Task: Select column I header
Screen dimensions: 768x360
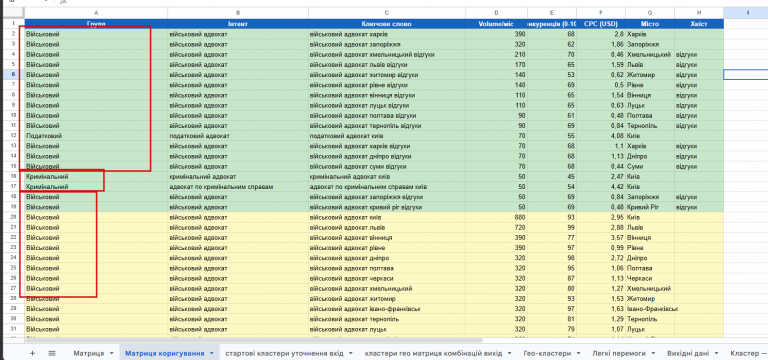Action: click(748, 13)
